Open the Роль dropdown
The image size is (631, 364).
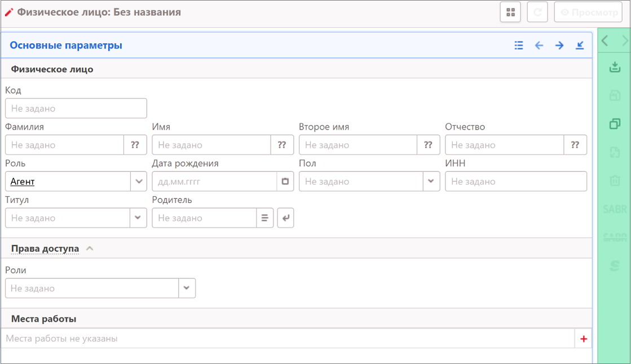point(139,181)
